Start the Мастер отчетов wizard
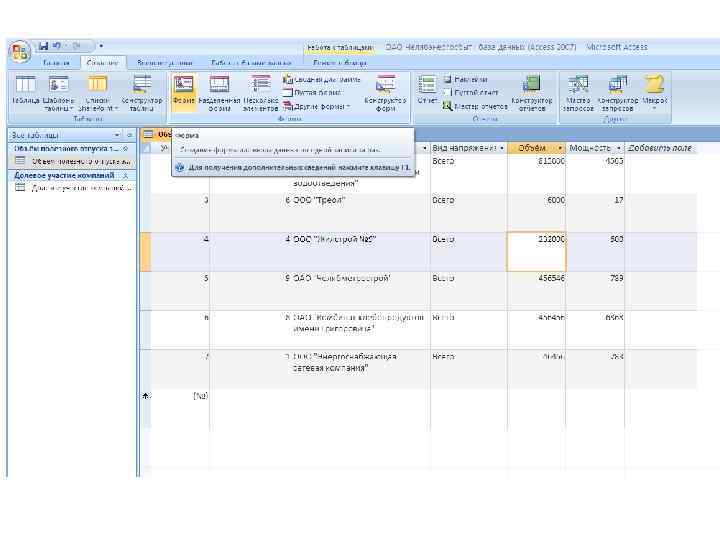 [475, 106]
